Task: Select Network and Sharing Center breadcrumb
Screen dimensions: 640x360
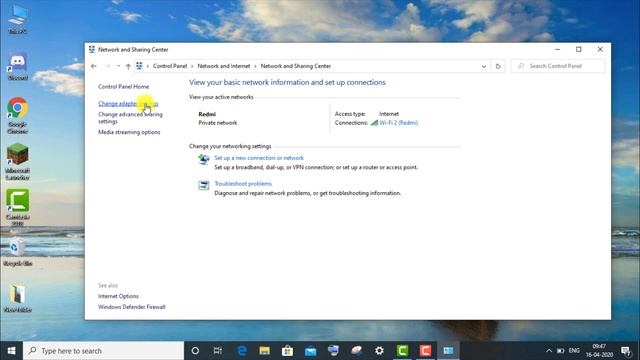Action: [296, 66]
